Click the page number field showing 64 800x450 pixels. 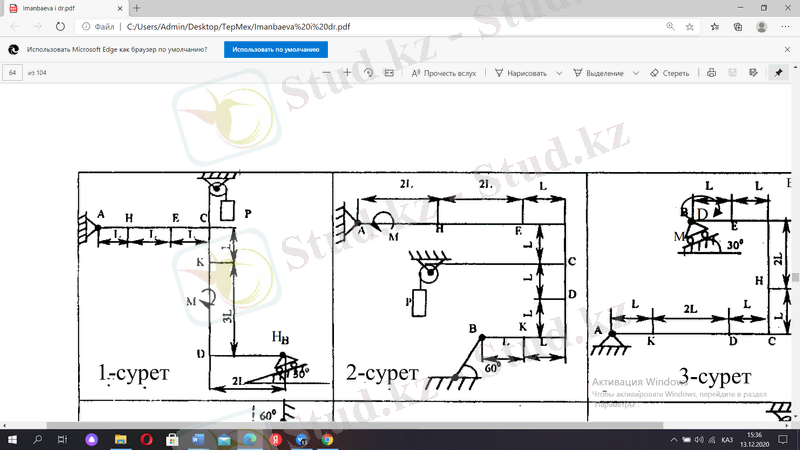coord(12,73)
